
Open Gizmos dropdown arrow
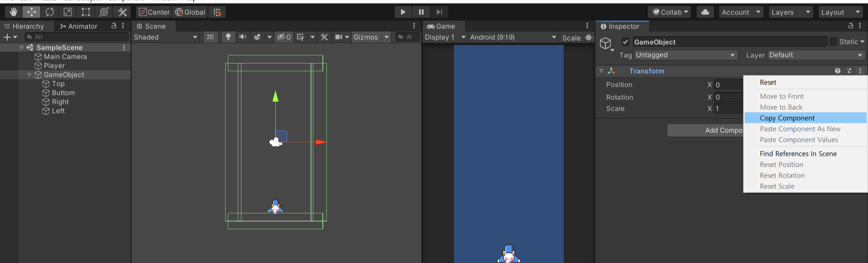pos(387,37)
